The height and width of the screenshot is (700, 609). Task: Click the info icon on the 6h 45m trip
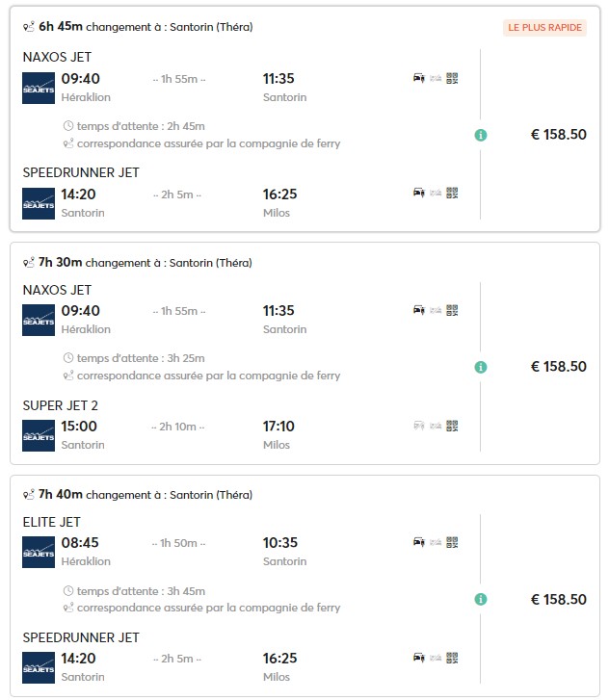pyautogui.click(x=481, y=135)
